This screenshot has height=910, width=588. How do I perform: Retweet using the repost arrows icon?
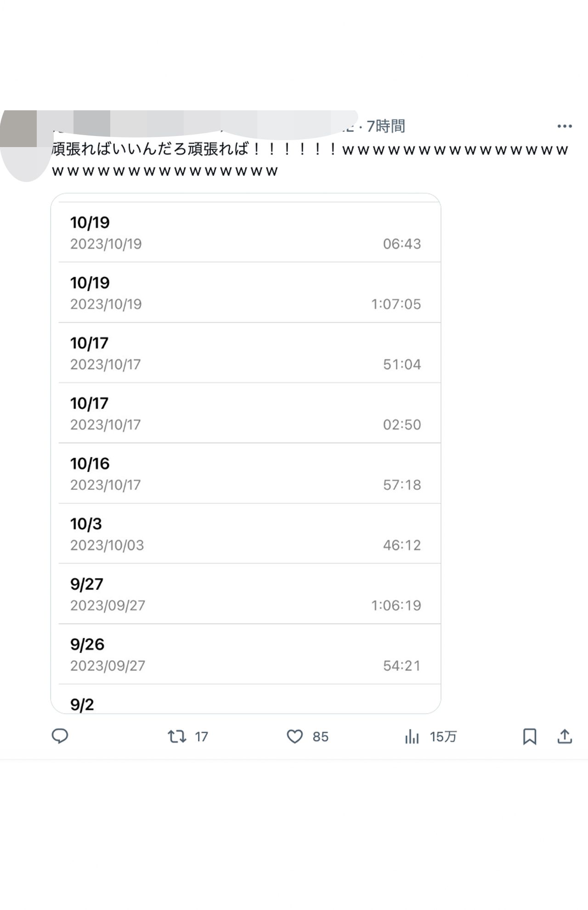176,736
